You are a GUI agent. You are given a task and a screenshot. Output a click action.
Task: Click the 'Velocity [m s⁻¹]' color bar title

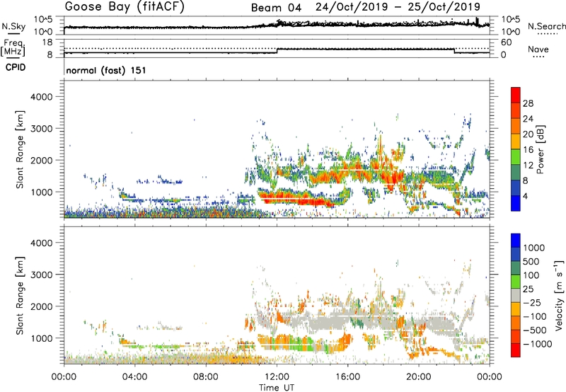559,295
